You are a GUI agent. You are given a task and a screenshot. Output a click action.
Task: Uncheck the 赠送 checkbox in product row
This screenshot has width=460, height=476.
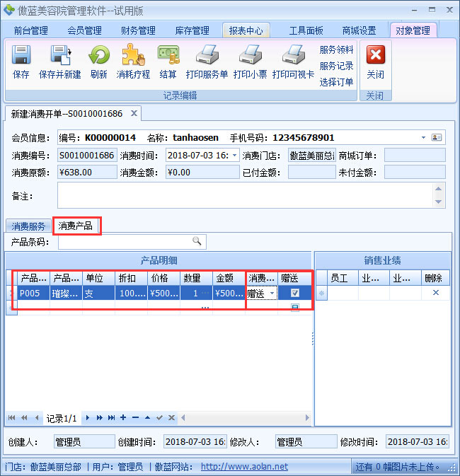click(x=295, y=293)
